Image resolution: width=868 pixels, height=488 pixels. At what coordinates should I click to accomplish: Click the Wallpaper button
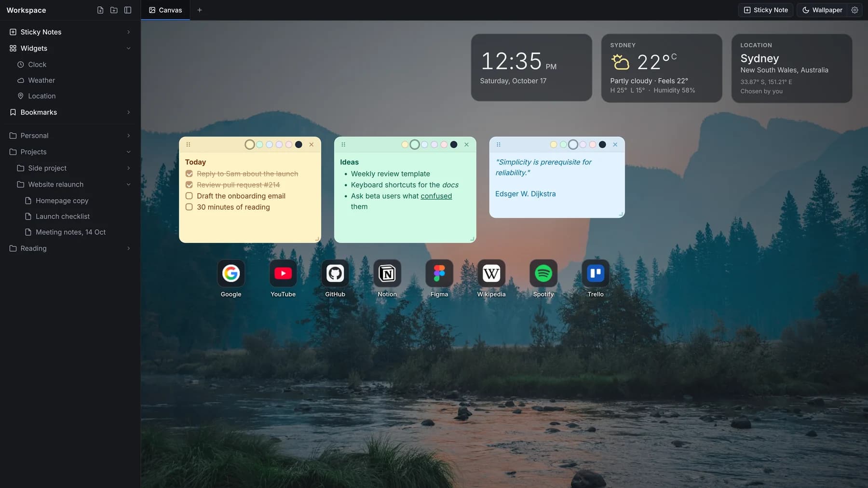(822, 10)
